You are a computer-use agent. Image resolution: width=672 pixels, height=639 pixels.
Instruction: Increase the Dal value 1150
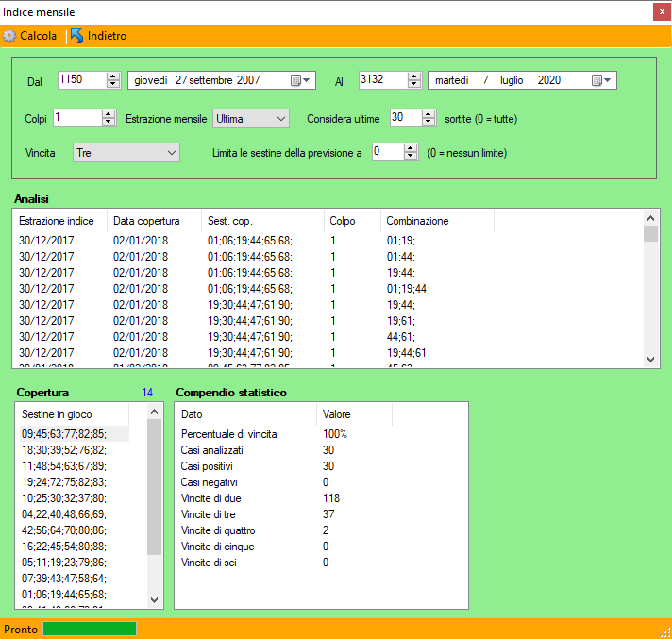click(x=112, y=76)
